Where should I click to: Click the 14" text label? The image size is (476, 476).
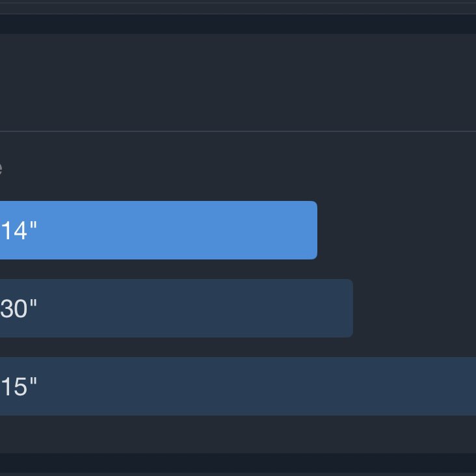click(x=18, y=231)
